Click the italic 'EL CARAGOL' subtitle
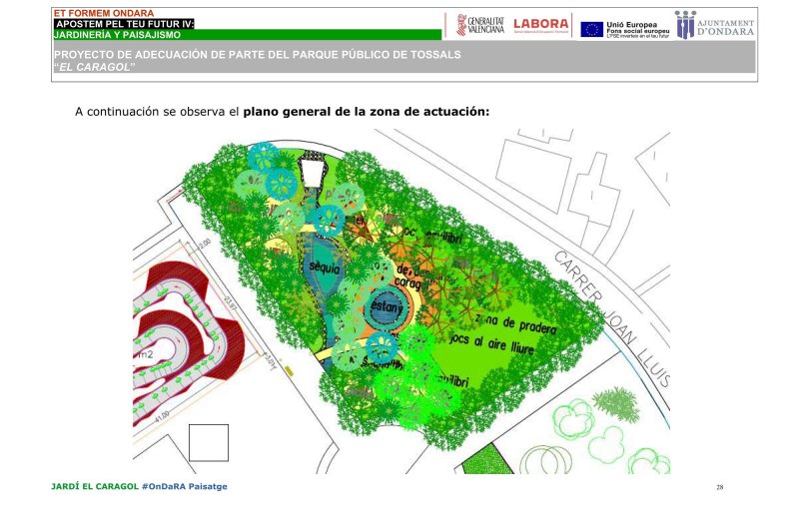799x532 pixels. tap(94, 67)
